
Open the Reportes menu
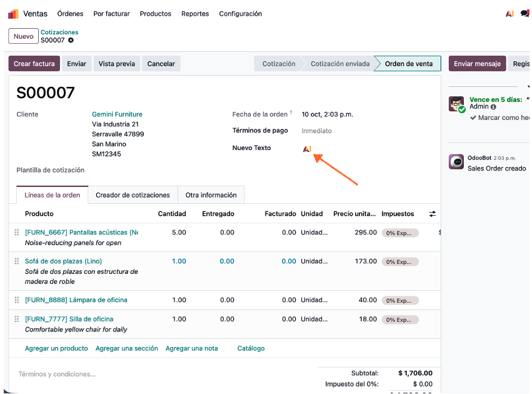click(x=195, y=14)
